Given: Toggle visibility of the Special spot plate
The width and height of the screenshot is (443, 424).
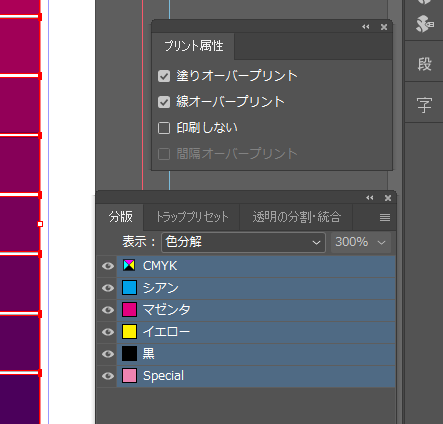Looking at the screenshot, I should 108,376.
